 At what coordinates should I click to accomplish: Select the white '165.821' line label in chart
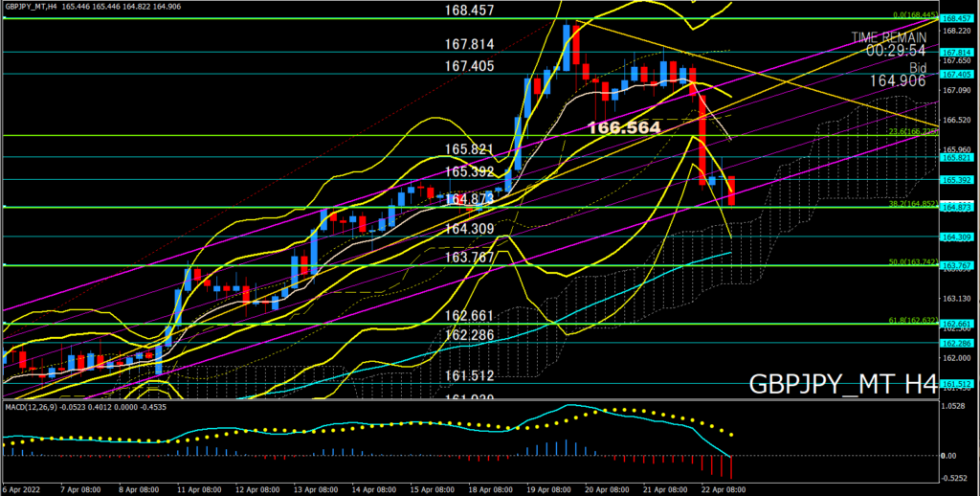pyautogui.click(x=469, y=149)
